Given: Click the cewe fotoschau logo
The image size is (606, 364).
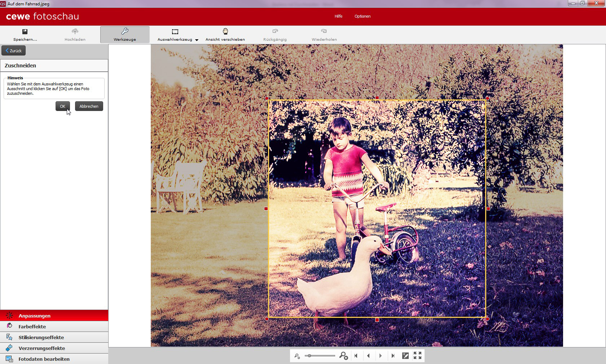Looking at the screenshot, I should [43, 16].
